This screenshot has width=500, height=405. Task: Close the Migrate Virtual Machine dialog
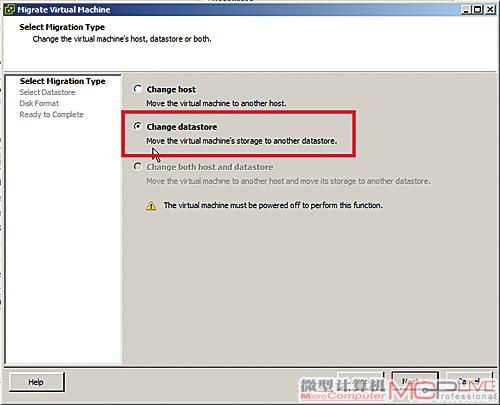pyautogui.click(x=490, y=10)
